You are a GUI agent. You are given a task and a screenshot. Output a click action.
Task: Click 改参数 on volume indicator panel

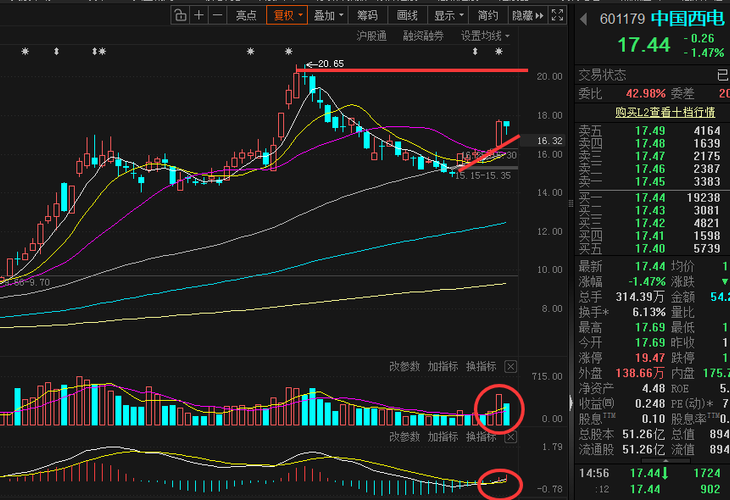(404, 367)
